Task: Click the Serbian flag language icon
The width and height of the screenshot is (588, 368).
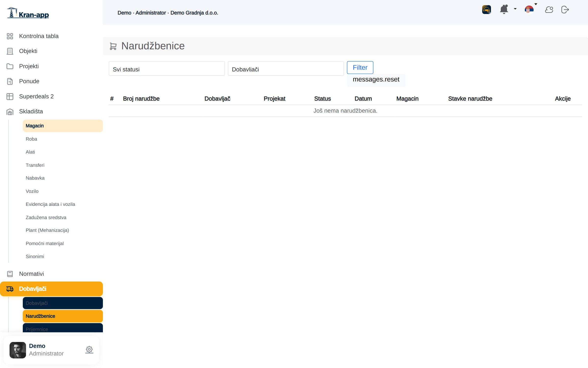Action: point(529,10)
